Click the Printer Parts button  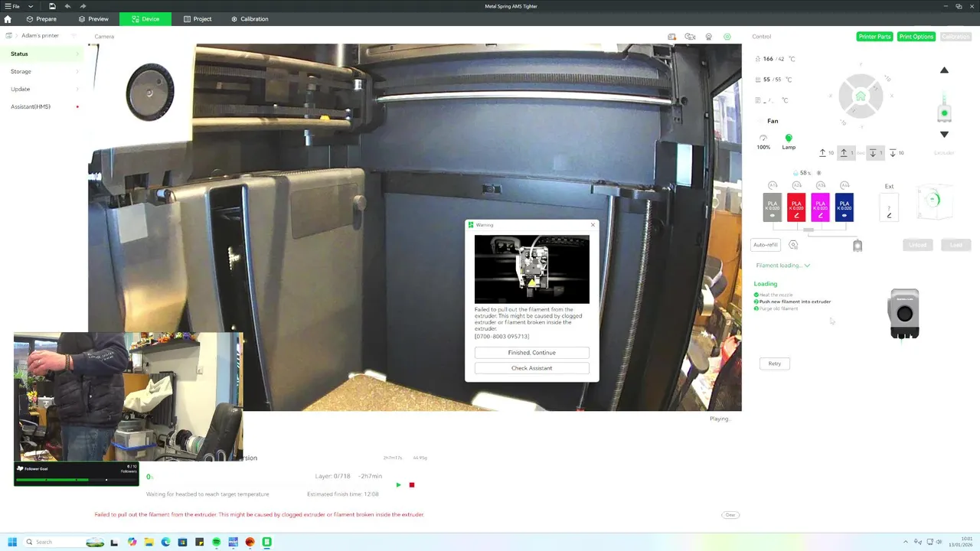[x=874, y=37]
